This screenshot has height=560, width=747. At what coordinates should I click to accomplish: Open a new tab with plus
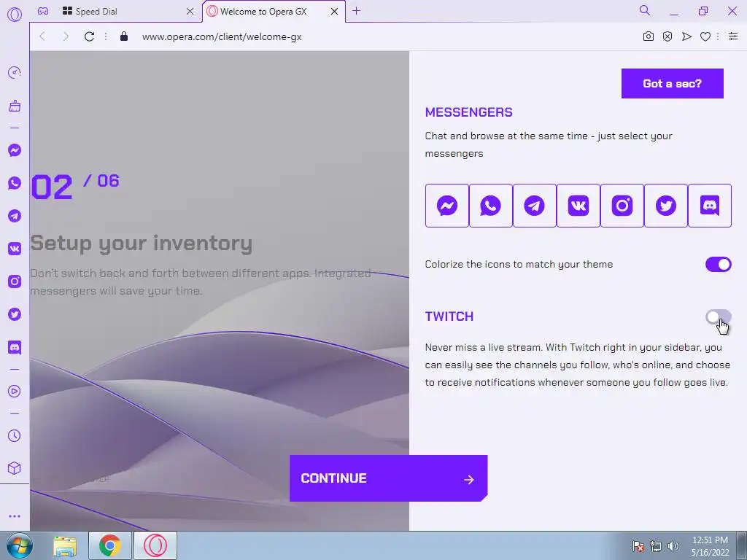(x=356, y=11)
